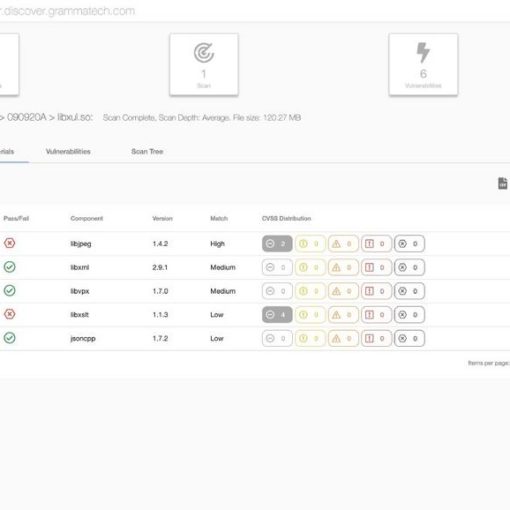The height and width of the screenshot is (510, 510).
Task: Click jsoncpp critical CVSS badge
Action: 409,338
